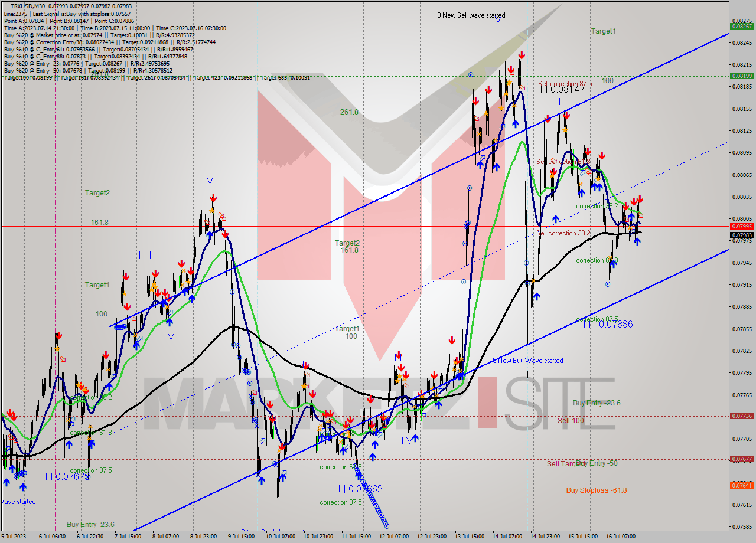Click the black 0.07983 current price marker
756x543 pixels.
point(741,235)
